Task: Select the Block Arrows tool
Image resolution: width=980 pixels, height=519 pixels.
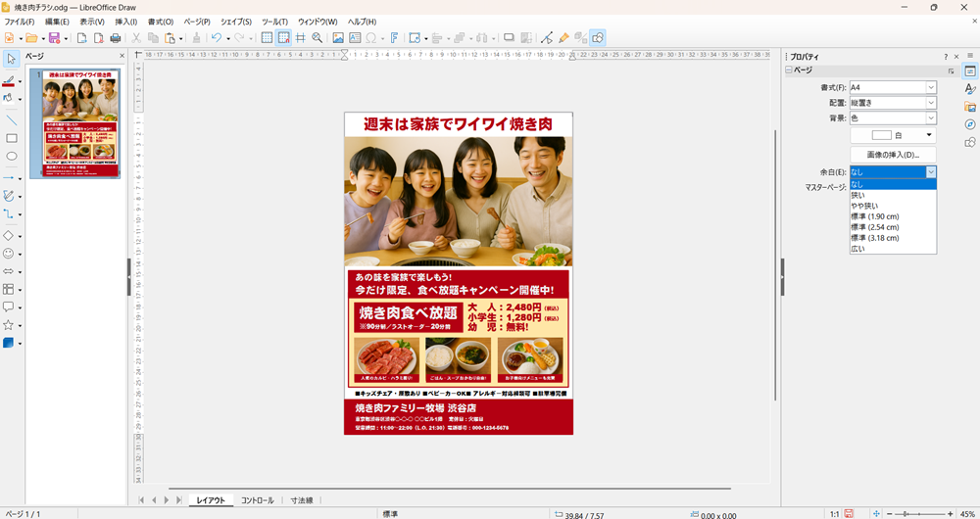Action: pos(9,271)
